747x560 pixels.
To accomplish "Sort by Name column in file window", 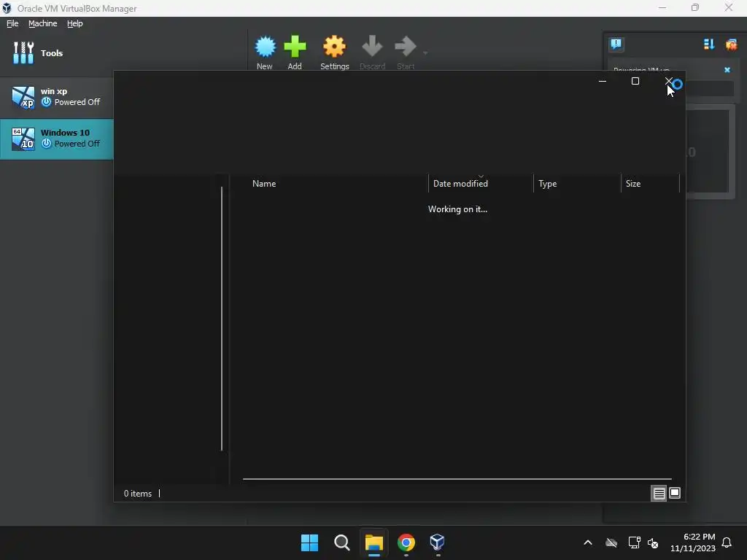I will 264,183.
